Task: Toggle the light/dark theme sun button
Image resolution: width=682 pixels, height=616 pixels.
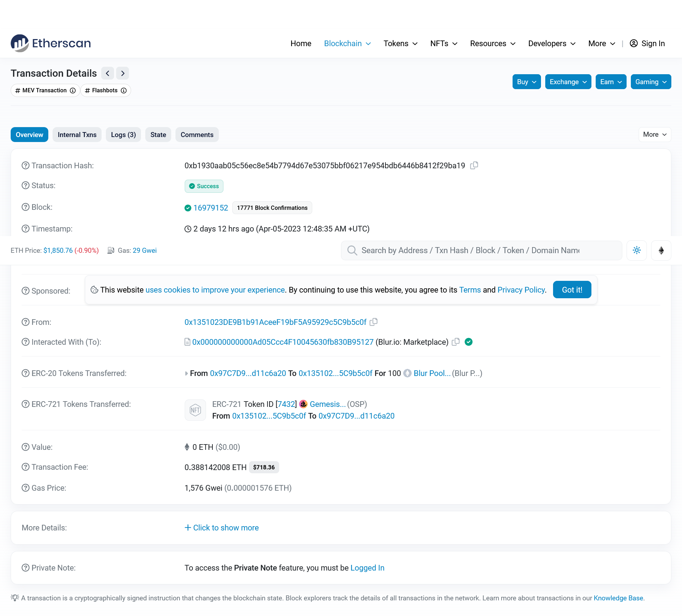Action: pyautogui.click(x=637, y=250)
